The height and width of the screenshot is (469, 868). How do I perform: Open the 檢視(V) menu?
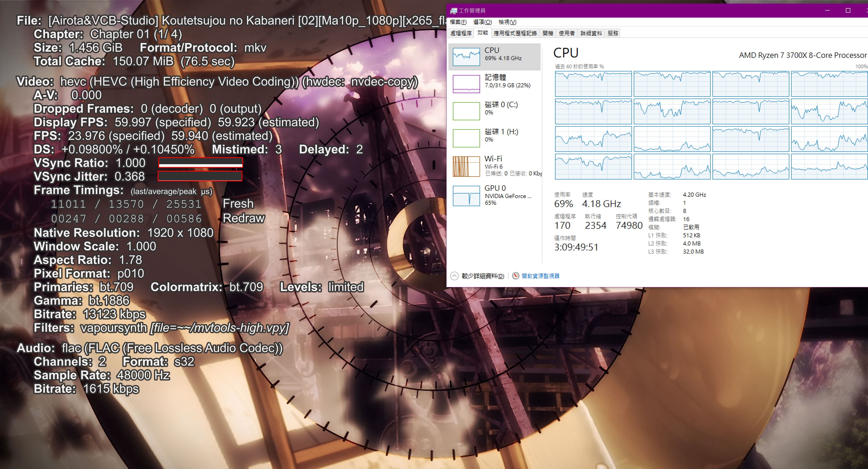pos(507,22)
